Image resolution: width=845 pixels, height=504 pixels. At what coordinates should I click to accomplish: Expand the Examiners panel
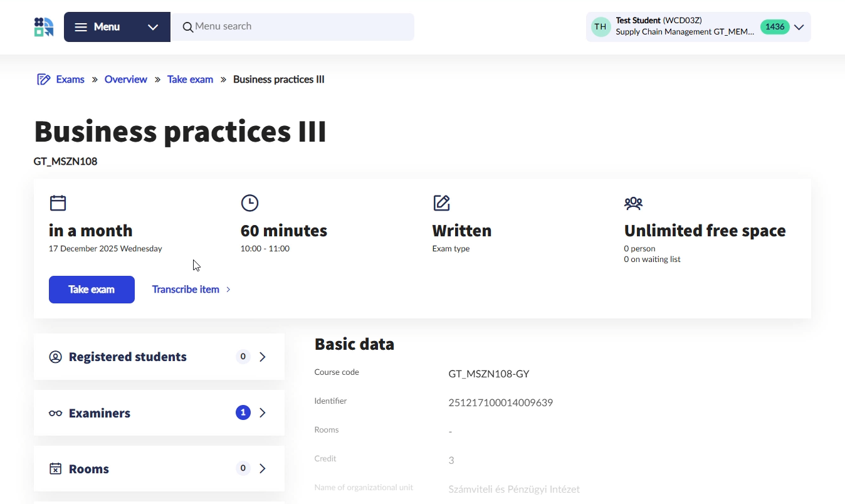coord(159,413)
